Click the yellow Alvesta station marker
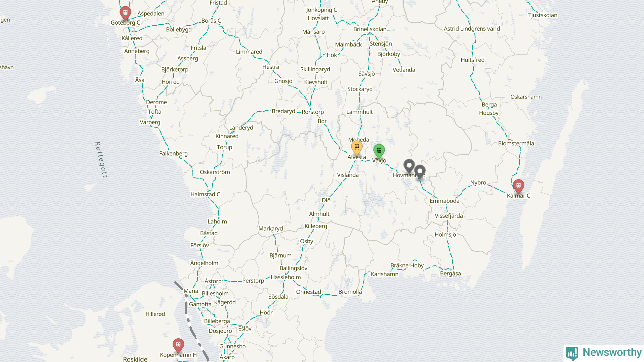The height and width of the screenshot is (362, 644). click(357, 148)
